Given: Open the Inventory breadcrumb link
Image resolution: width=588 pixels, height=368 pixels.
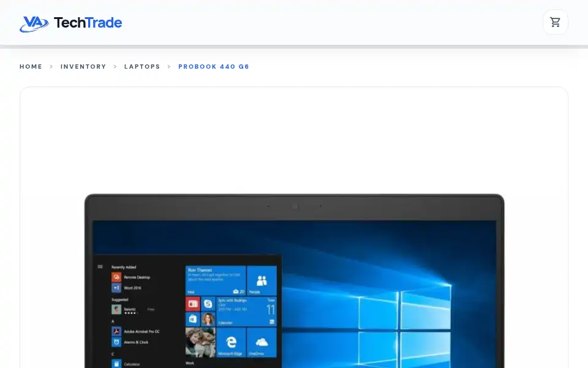Looking at the screenshot, I should [x=83, y=66].
